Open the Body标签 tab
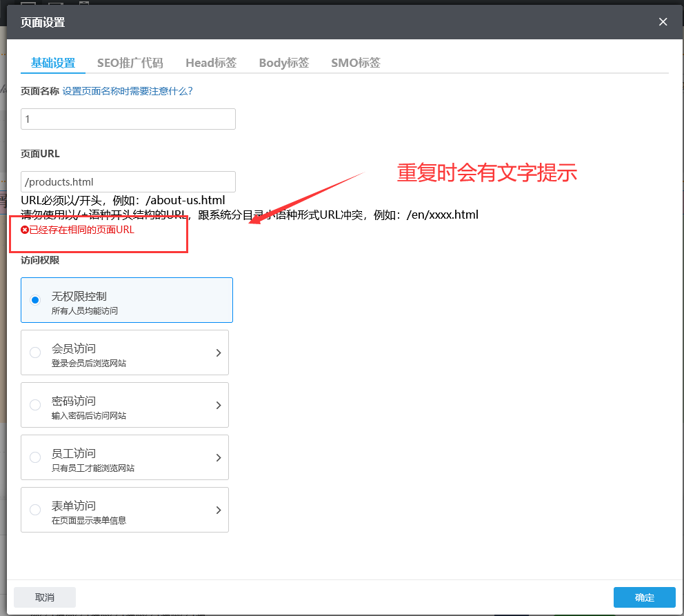The height and width of the screenshot is (616, 684). (283, 63)
